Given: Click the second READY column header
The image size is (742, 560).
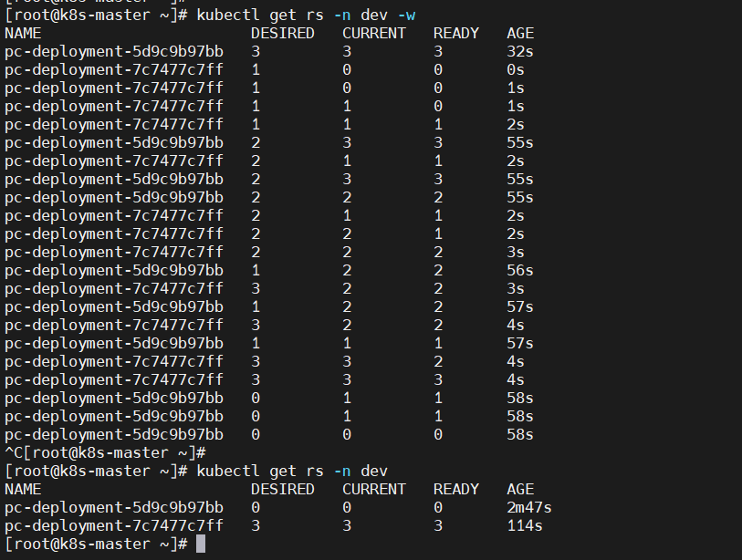Looking at the screenshot, I should [456, 489].
